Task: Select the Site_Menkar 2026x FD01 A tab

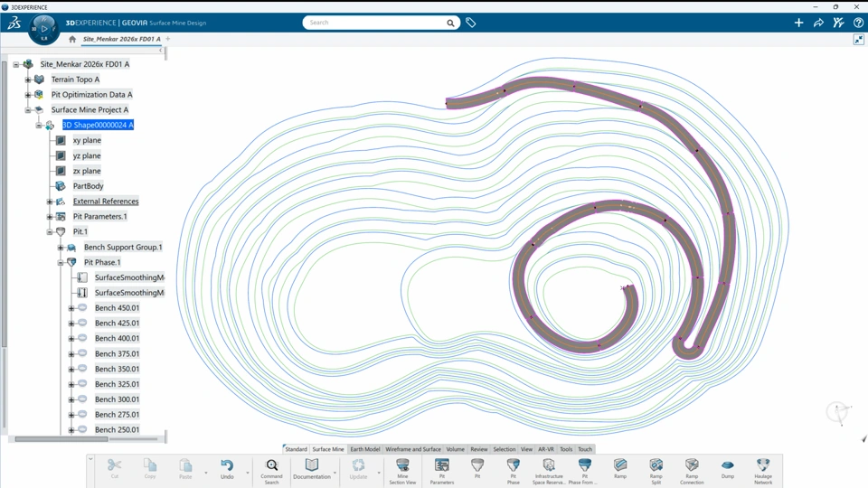Action: point(121,39)
